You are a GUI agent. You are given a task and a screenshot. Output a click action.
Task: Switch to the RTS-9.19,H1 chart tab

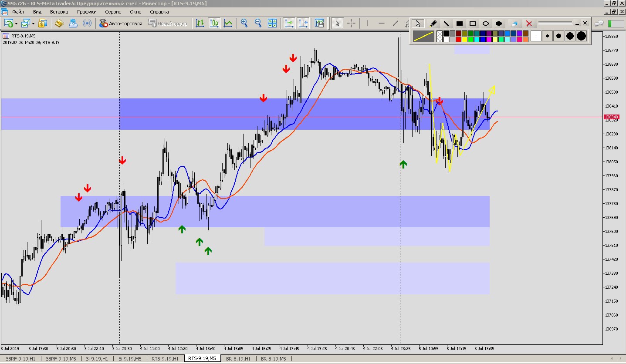(165, 359)
